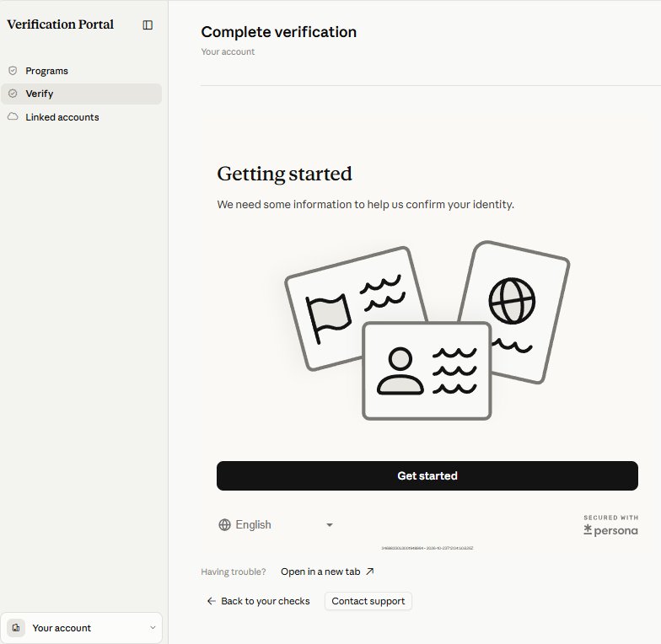This screenshot has width=661, height=644.
Task: Open the Linked accounts menu item
Action: [x=81, y=116]
